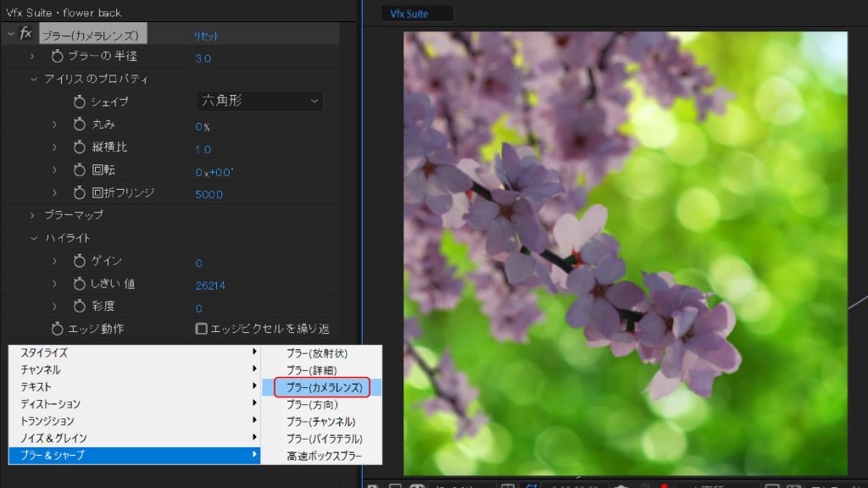Expand the ブラーマップ group

click(32, 215)
